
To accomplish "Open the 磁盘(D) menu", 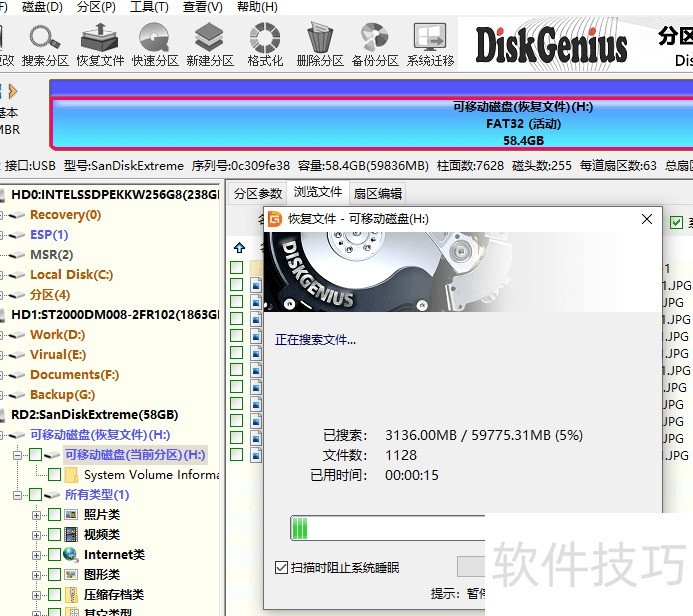I will pos(42,7).
